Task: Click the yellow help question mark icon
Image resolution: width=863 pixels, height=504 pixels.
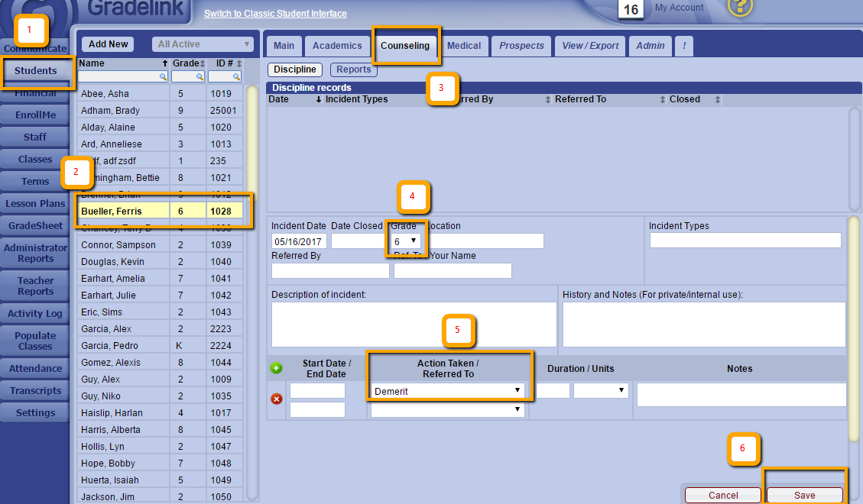Action: (x=740, y=7)
